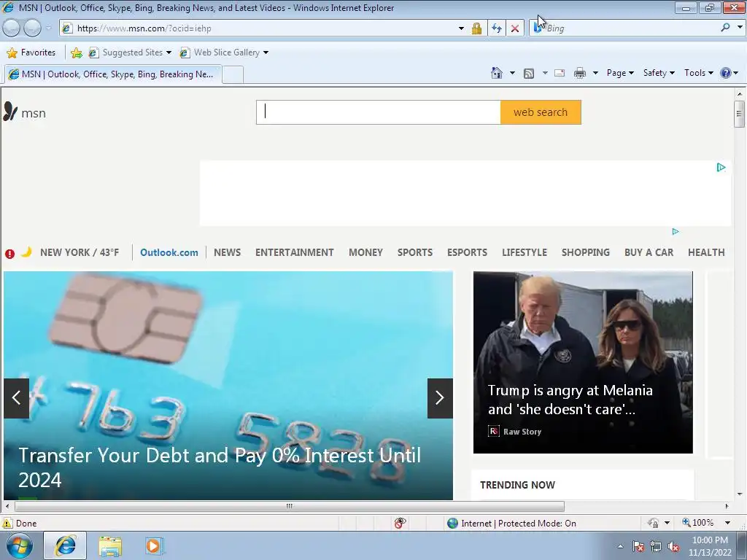Open Trump and Melania story thumbnail
Screen dimensions: 747x560
click(x=583, y=362)
